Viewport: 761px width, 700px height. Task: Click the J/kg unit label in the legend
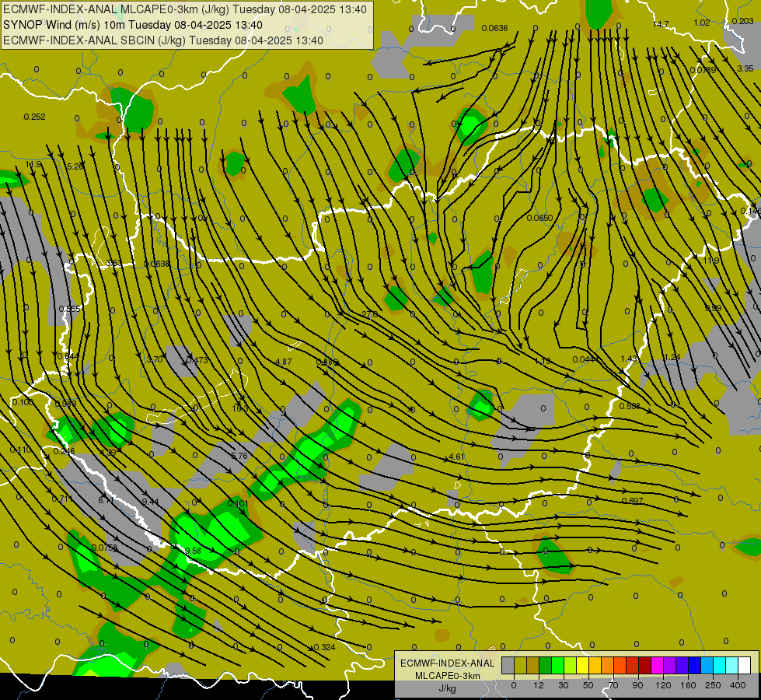pyautogui.click(x=448, y=688)
